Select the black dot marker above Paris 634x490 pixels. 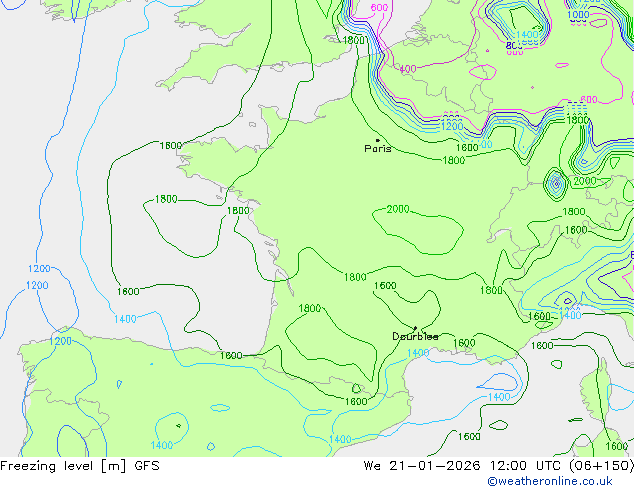(x=378, y=140)
